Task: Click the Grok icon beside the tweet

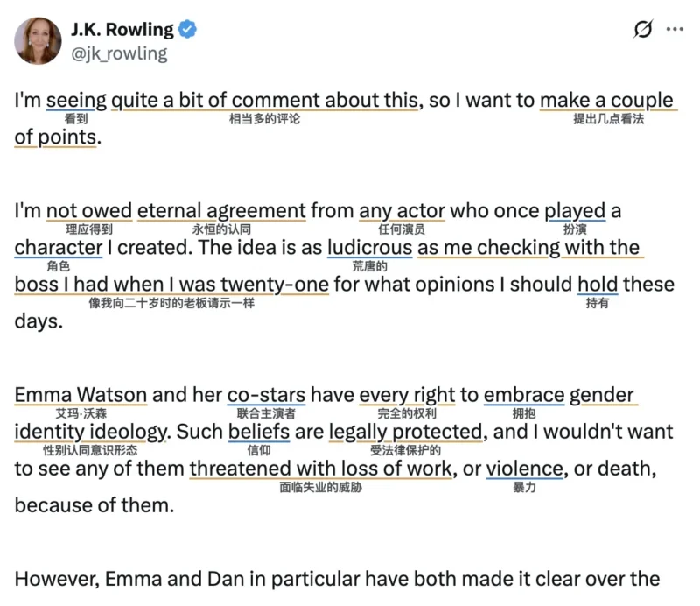Action: click(643, 30)
